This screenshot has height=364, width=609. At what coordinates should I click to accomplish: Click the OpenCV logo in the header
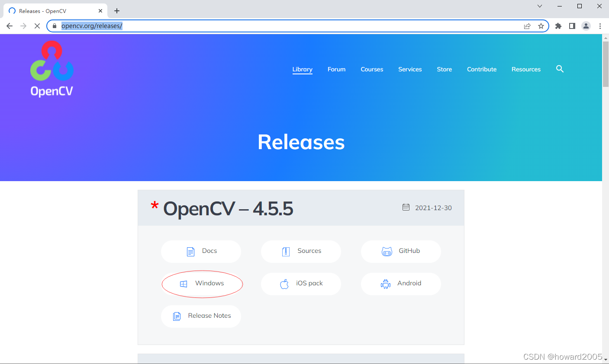(52, 69)
